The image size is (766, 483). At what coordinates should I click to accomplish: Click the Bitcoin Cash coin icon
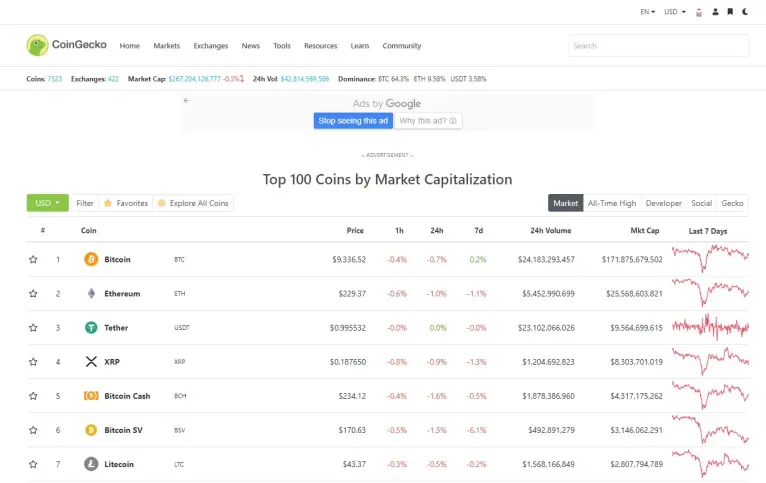pyautogui.click(x=91, y=396)
